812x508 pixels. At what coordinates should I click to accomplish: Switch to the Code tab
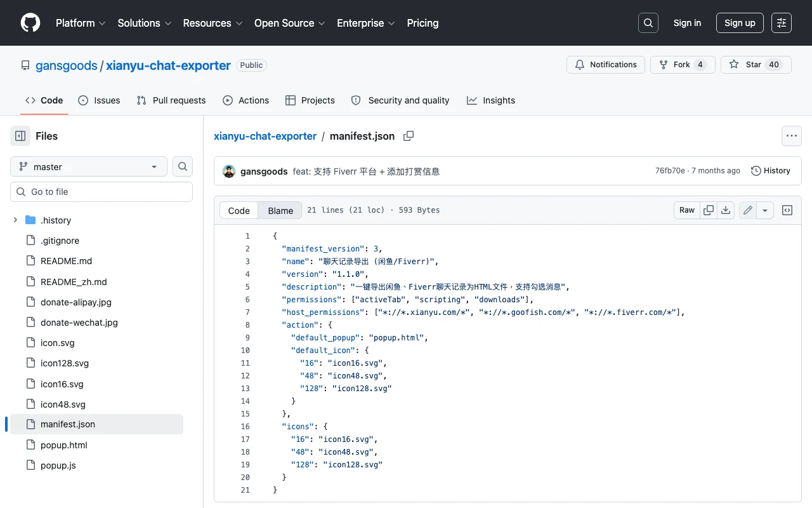[44, 100]
